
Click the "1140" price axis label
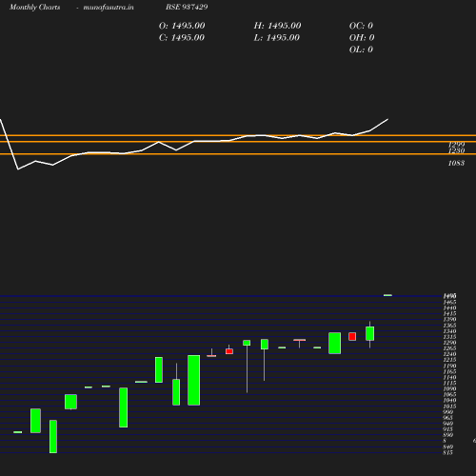pyautogui.click(x=450, y=377)
